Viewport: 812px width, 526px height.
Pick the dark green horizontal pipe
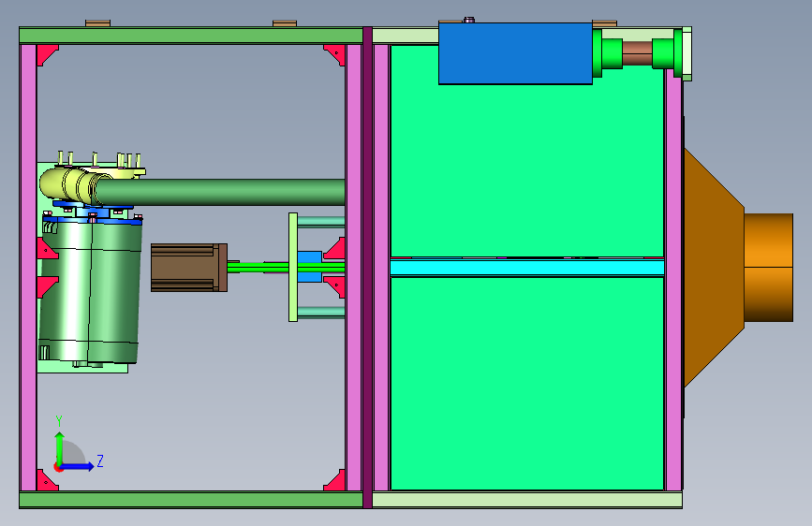pyautogui.click(x=220, y=192)
